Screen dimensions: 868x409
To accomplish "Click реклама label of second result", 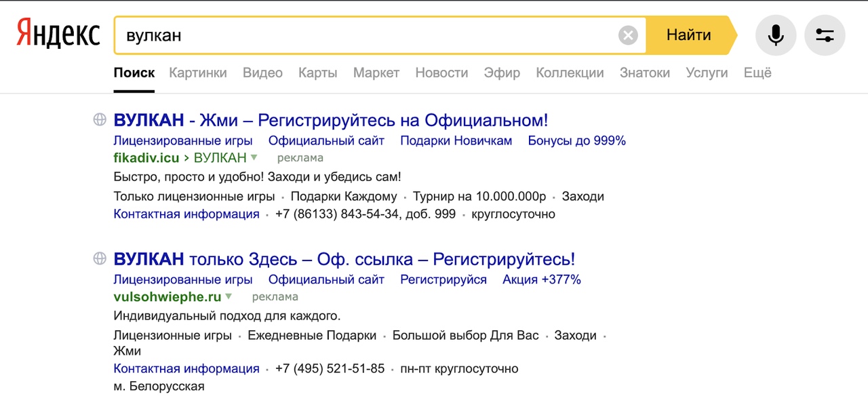I will click(275, 296).
